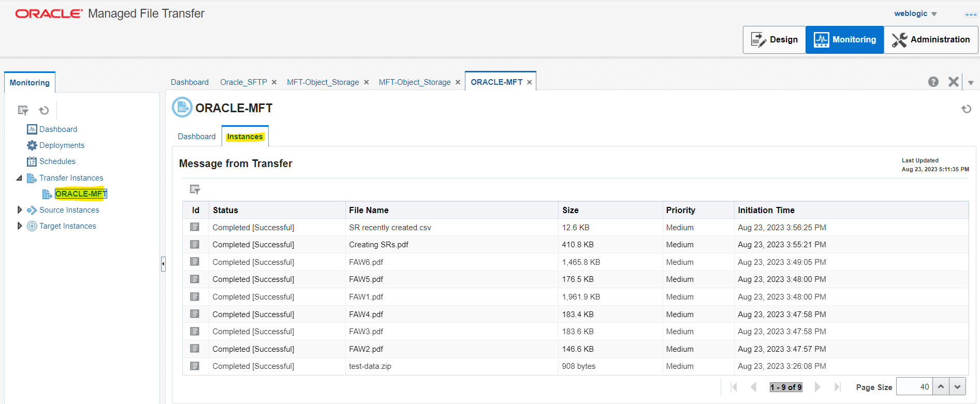Open details icon for FAW6.pdf row
Screen dimensions: 980x404
195,262
